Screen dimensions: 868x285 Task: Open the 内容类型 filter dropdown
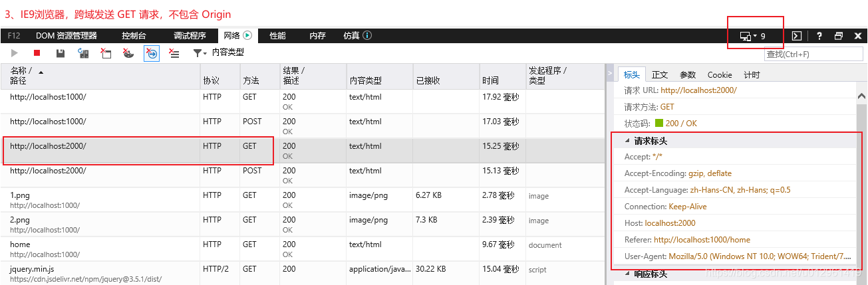point(219,52)
